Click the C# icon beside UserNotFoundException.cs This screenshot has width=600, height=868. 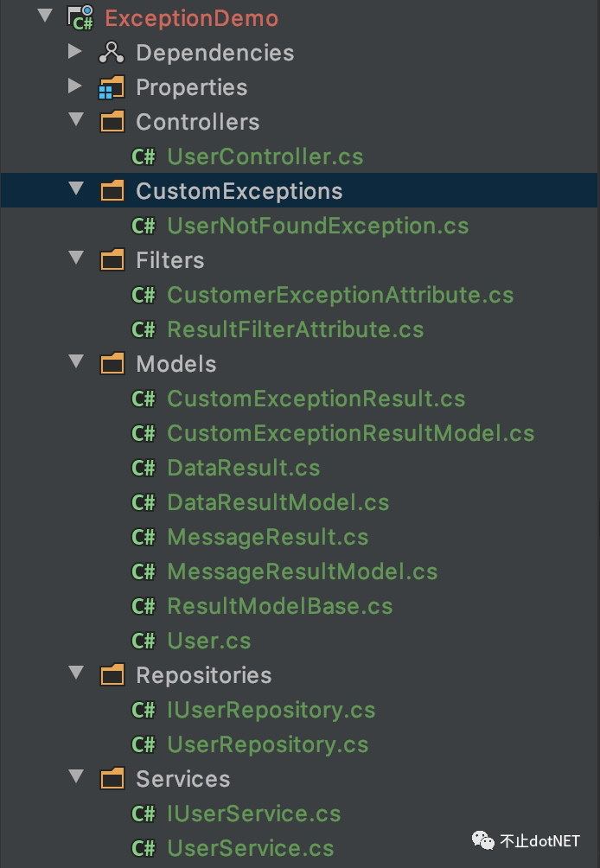[144, 226]
